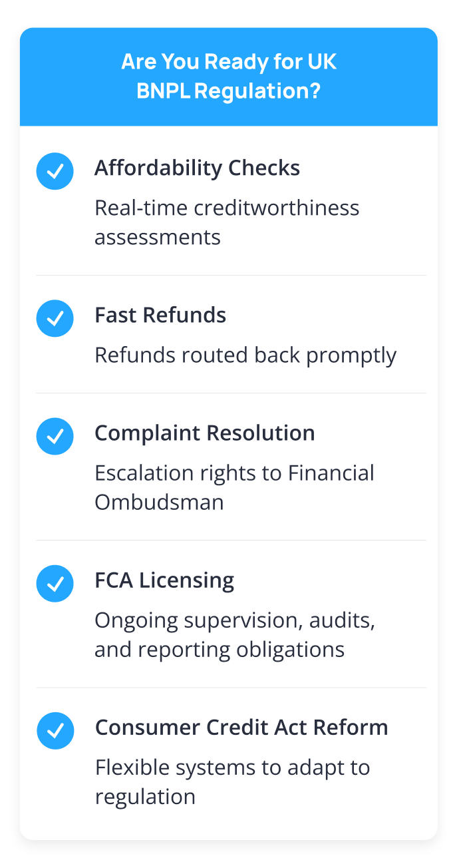Select the Complaint Resolution heading
Image resolution: width=457 pixels, height=868 pixels.
205,433
